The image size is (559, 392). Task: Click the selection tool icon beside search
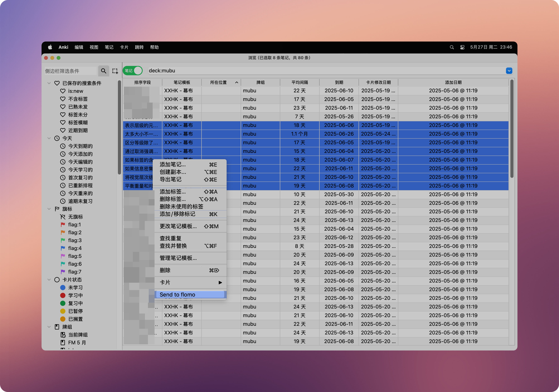(115, 71)
